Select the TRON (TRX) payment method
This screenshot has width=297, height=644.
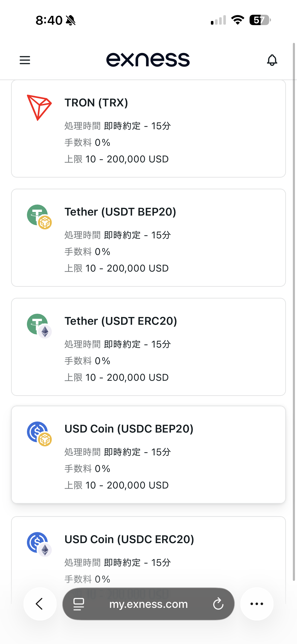[96, 103]
